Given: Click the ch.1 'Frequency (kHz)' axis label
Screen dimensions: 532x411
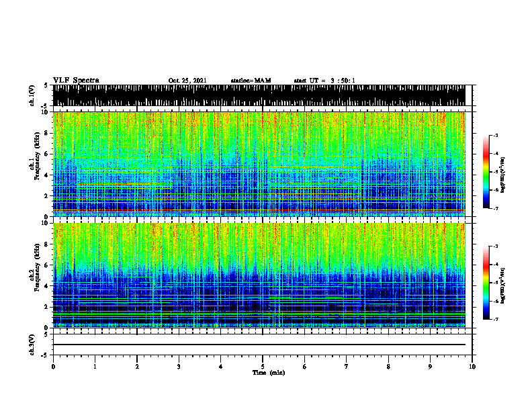Looking at the screenshot, I should [37, 156].
